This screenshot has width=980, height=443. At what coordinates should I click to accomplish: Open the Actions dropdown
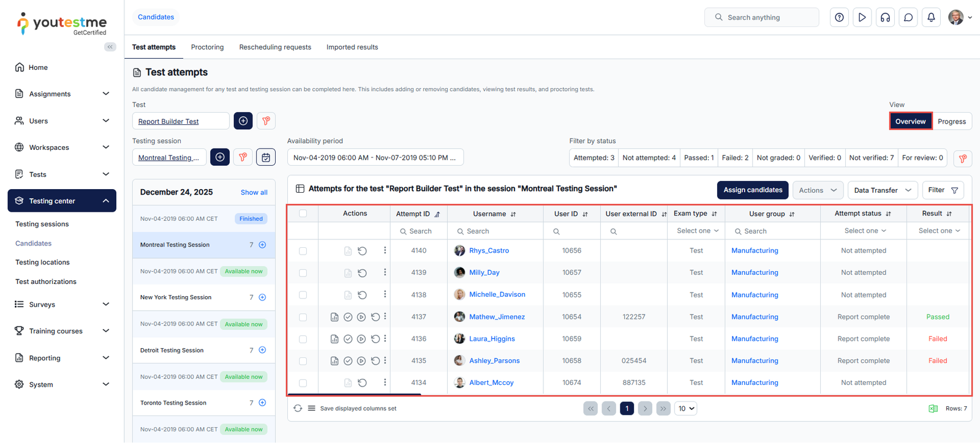point(817,190)
